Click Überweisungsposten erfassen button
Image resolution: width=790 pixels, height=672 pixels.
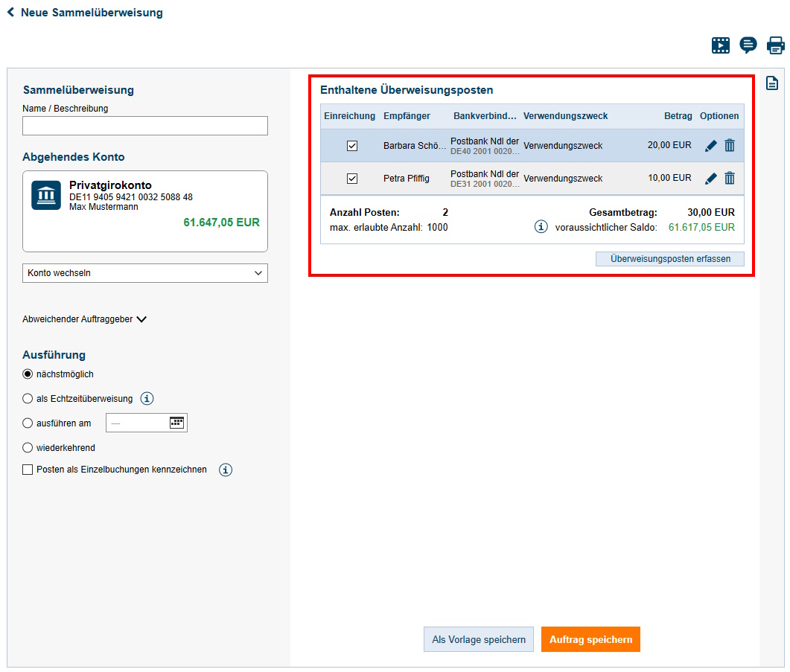(x=669, y=259)
